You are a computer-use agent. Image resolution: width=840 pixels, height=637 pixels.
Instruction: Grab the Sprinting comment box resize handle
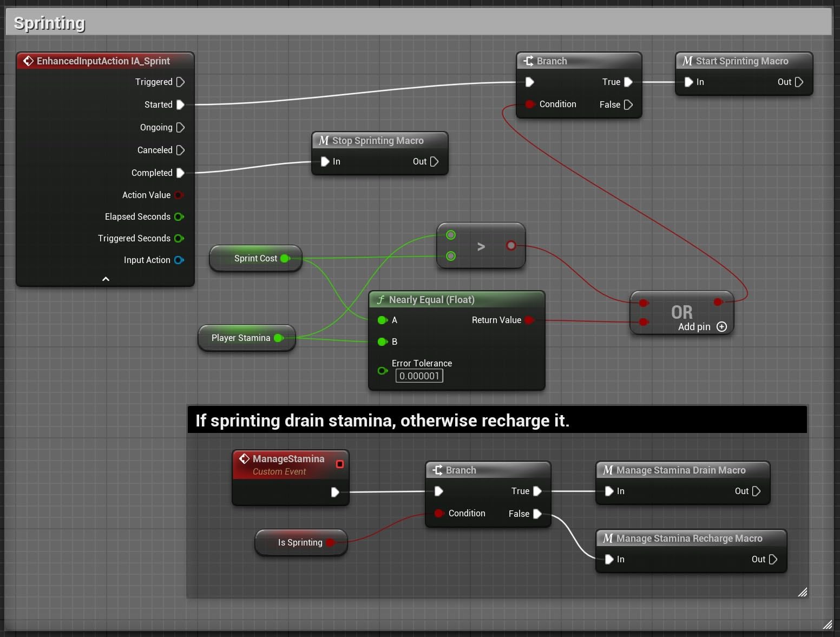[x=828, y=625]
